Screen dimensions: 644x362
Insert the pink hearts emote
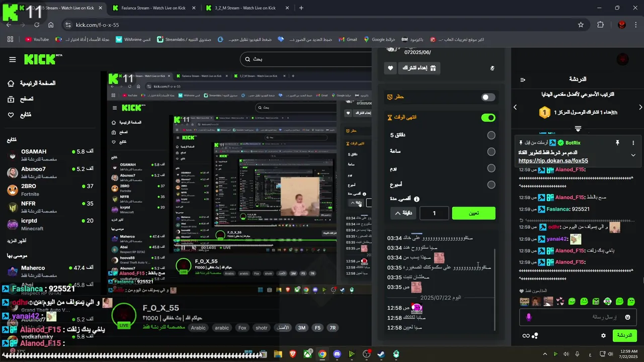(560, 302)
